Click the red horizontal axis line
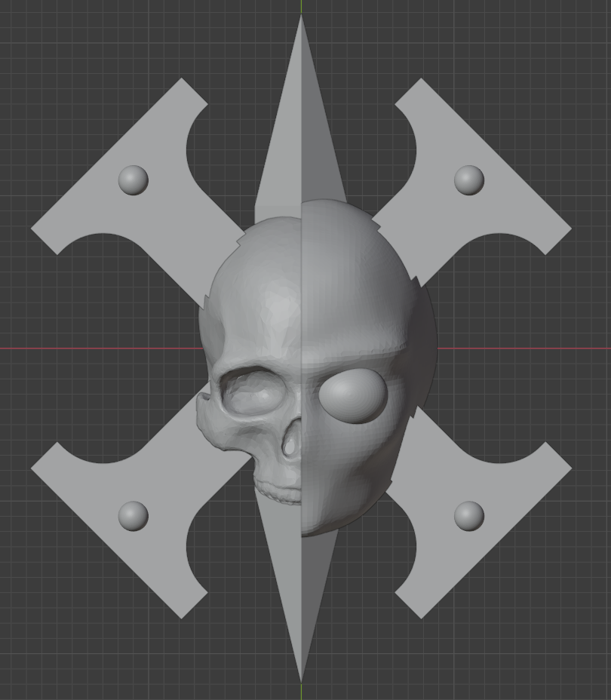 pos(91,347)
